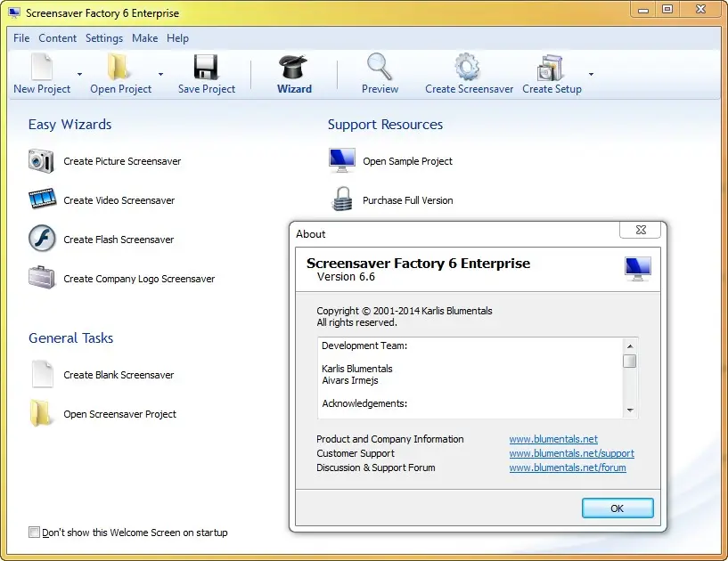
Task: Expand the New Project dropdown arrow
Action: [79, 74]
